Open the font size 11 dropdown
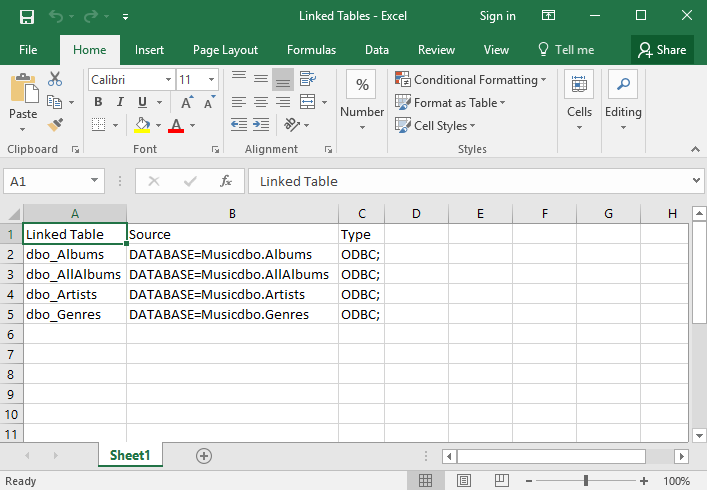Screen dimensions: 707x490 [x=211, y=80]
